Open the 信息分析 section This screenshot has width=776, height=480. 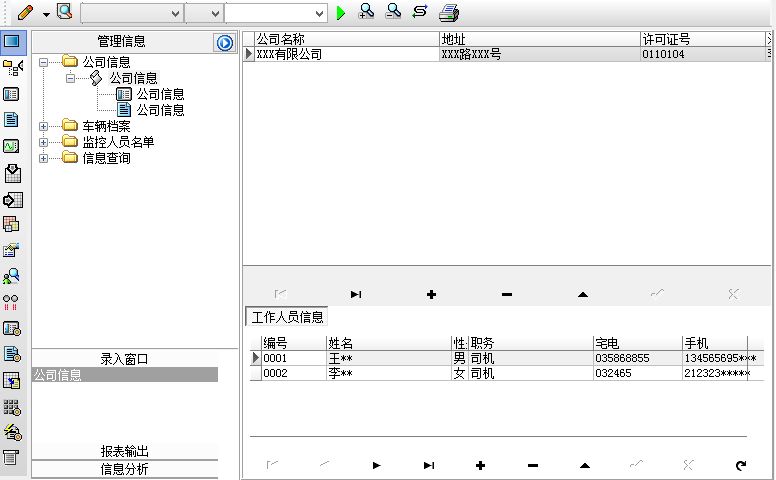click(x=125, y=469)
